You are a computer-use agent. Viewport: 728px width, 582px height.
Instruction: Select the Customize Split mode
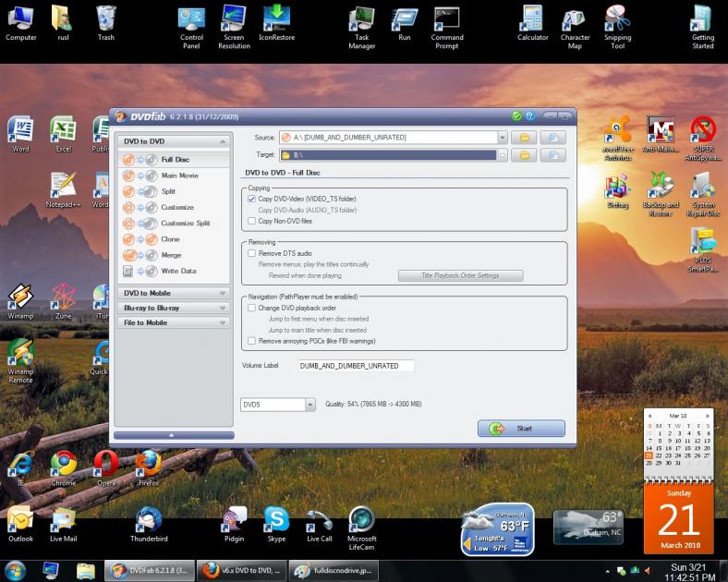(x=185, y=224)
